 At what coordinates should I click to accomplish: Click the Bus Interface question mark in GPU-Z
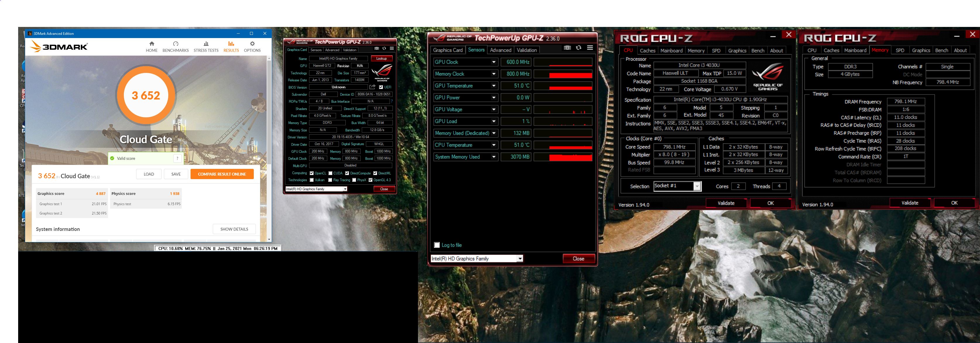(392, 101)
